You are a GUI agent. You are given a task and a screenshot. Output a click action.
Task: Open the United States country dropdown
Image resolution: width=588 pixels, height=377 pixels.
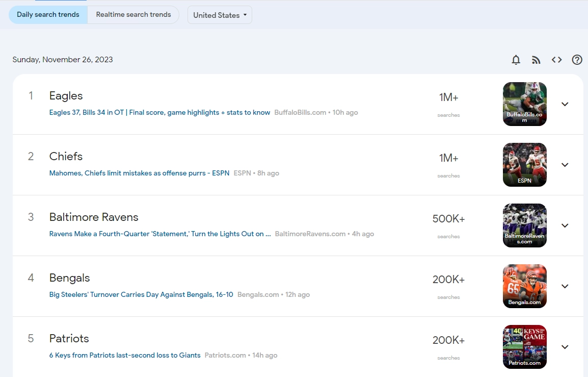(x=220, y=15)
